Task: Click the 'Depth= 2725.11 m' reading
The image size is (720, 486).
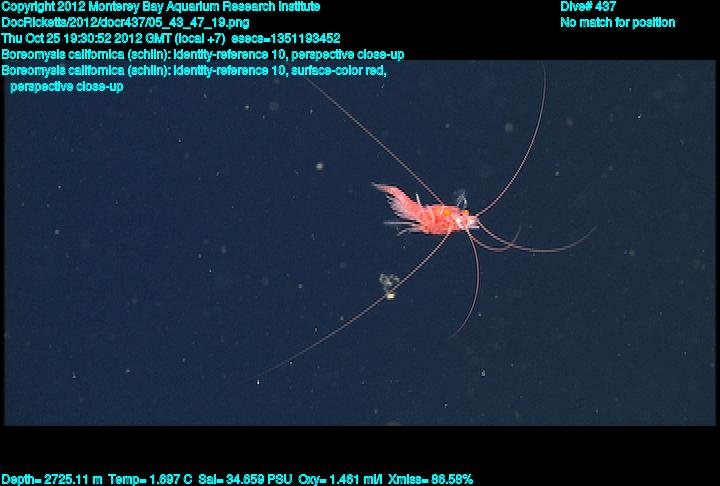Action: 51,480
